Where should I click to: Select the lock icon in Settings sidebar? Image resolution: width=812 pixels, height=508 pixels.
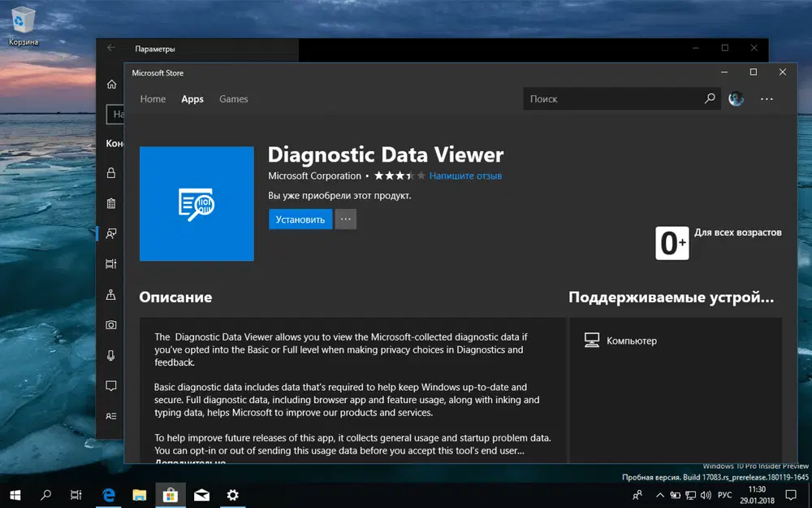coord(110,172)
